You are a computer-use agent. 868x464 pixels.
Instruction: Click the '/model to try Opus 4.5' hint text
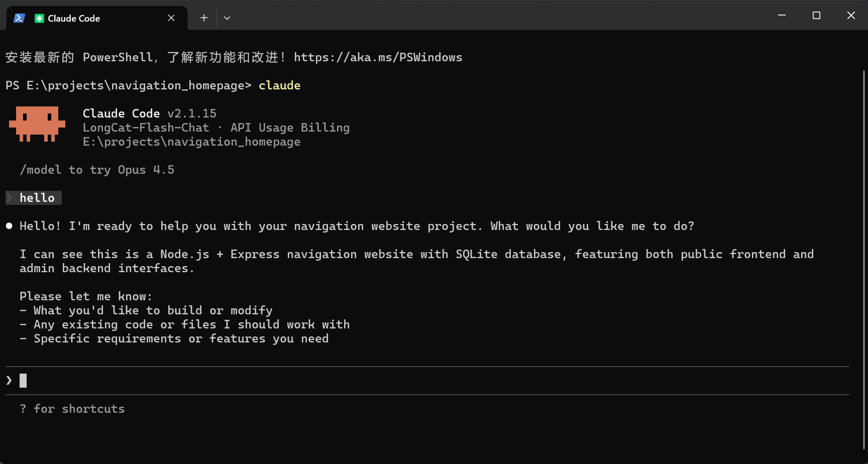[x=96, y=170]
